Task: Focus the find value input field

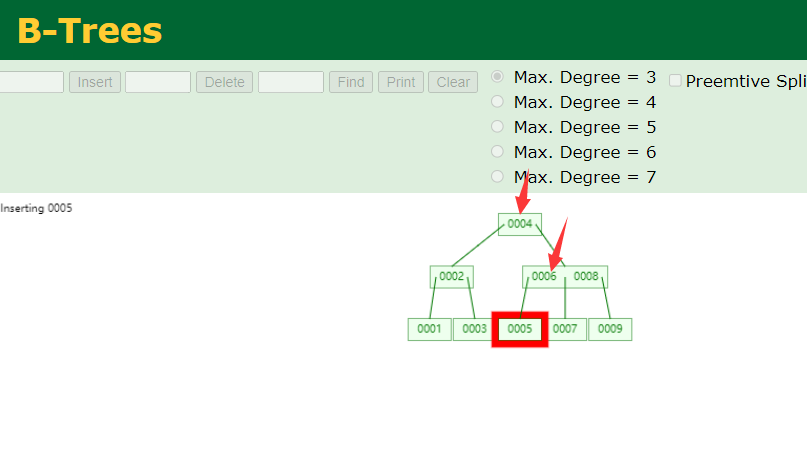Action: click(291, 82)
